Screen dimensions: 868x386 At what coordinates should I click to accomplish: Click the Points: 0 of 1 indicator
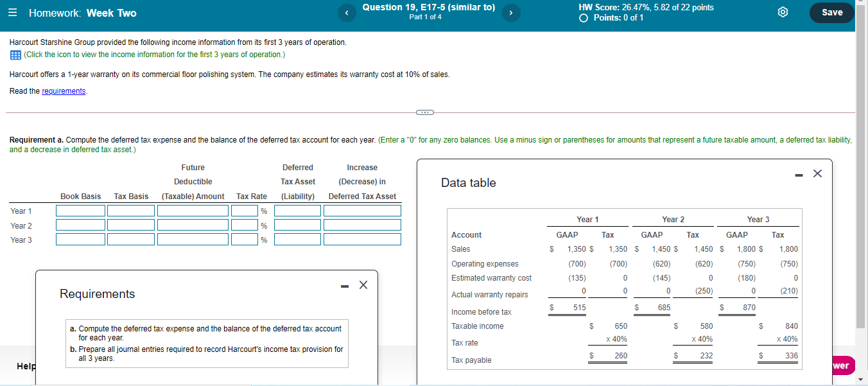[x=611, y=18]
